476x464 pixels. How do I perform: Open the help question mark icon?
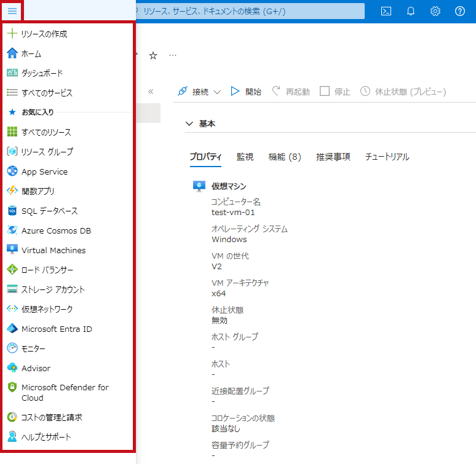[x=459, y=11]
